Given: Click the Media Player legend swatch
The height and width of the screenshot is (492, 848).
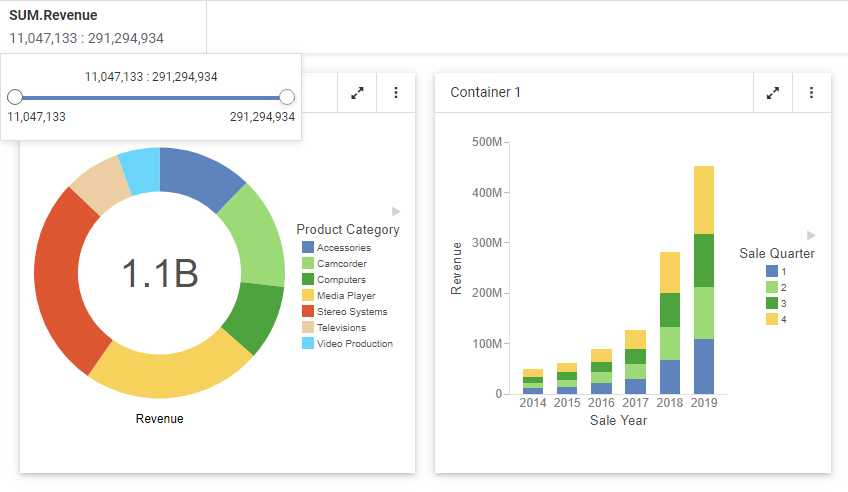Looking at the screenshot, I should [308, 296].
